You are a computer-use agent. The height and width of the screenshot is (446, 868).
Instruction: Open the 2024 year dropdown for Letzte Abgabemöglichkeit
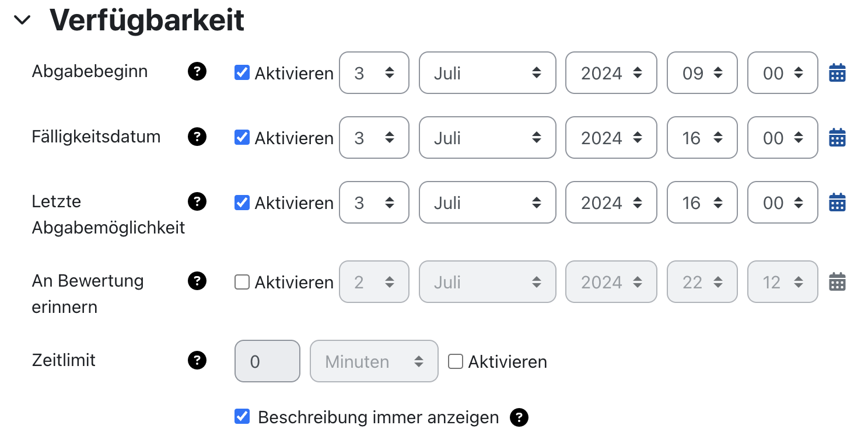pos(611,202)
